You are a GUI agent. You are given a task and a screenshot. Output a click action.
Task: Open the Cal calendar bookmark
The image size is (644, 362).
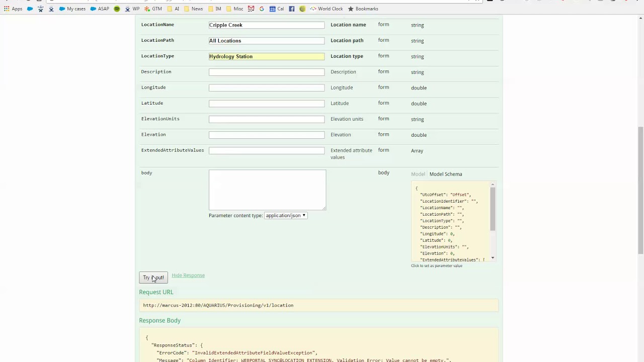pos(276,9)
